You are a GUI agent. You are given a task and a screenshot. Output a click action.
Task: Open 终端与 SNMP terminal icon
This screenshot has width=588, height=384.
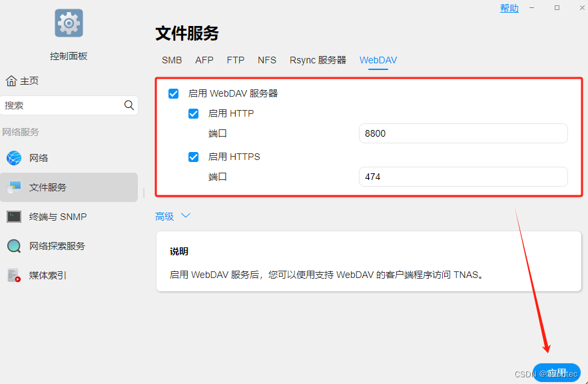pyautogui.click(x=14, y=217)
